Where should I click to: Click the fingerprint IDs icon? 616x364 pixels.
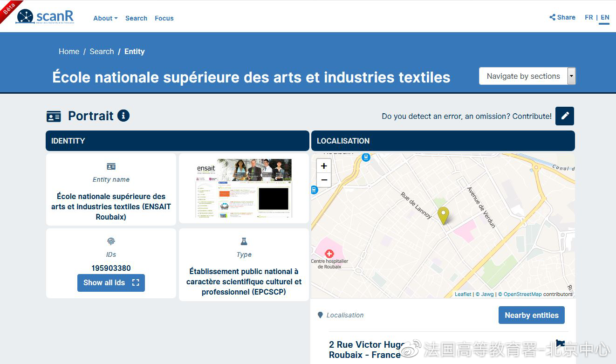click(x=111, y=241)
